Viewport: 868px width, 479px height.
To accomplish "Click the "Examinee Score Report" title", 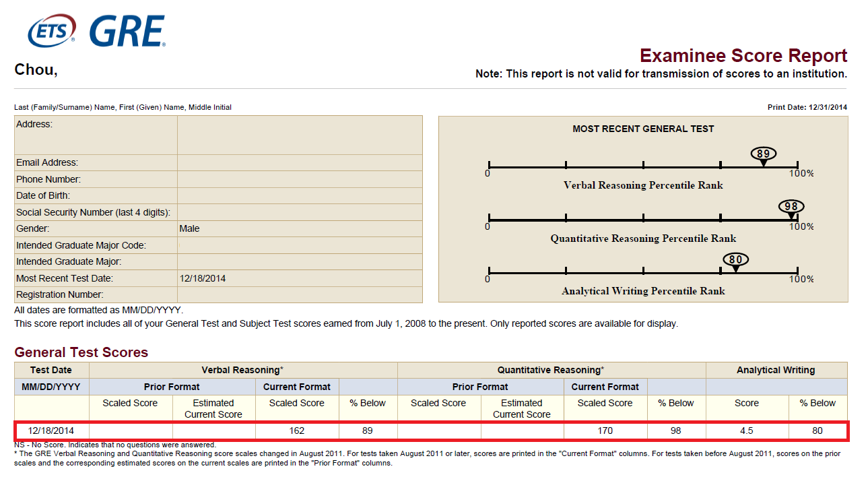I will click(x=743, y=55).
